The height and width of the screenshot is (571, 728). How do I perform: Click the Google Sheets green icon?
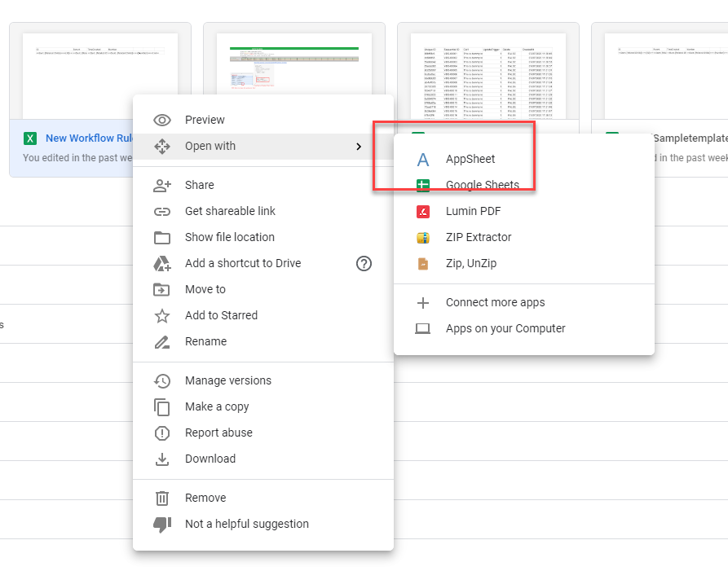click(423, 185)
